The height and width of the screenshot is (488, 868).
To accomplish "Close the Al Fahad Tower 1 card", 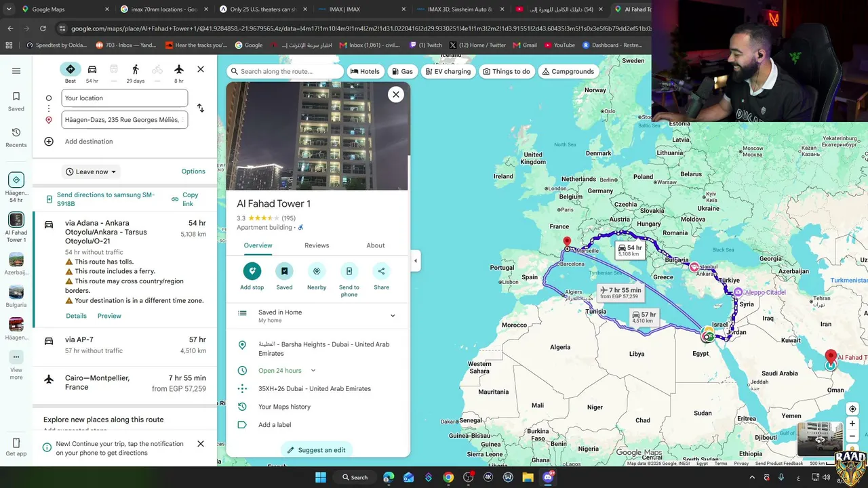I will [x=396, y=95].
